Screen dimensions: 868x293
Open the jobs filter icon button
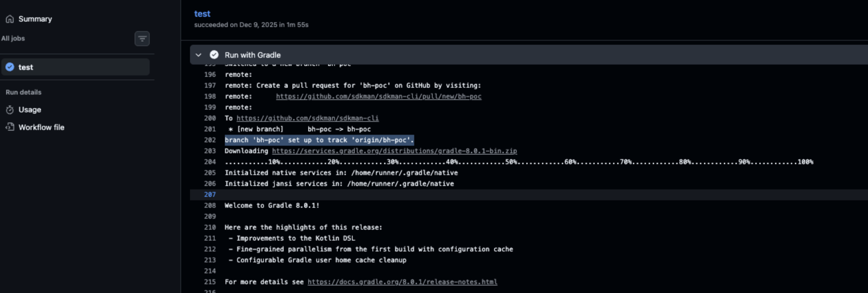[142, 39]
